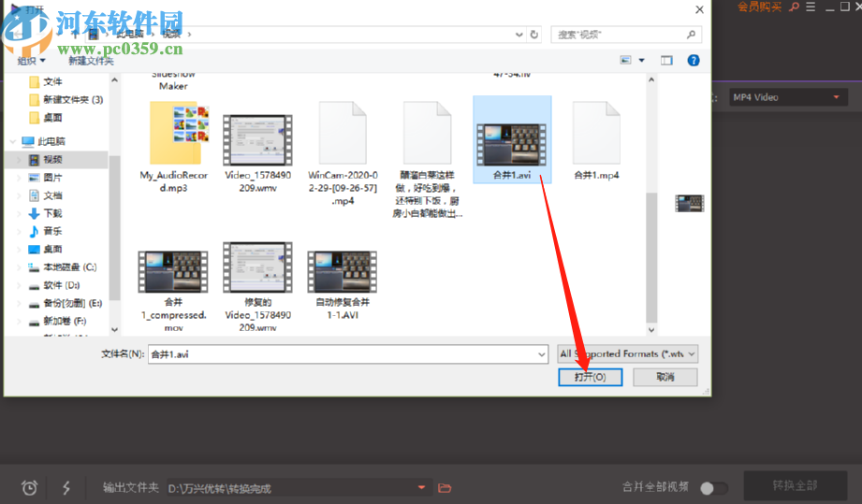Image resolution: width=862 pixels, height=504 pixels.
Task: Select the Video_1578490209.wmv file at the top
Action: (x=257, y=152)
